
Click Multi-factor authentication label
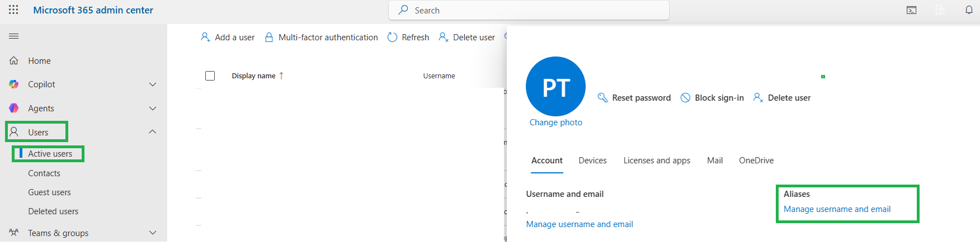pyautogui.click(x=328, y=37)
